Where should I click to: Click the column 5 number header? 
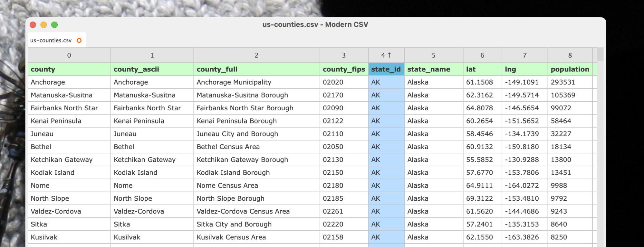(x=433, y=55)
